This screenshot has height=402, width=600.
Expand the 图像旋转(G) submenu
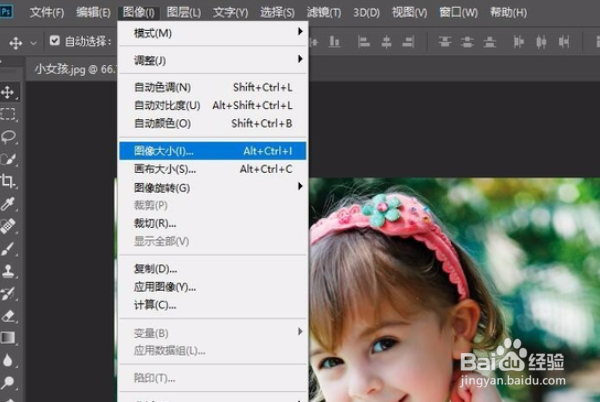[213, 187]
